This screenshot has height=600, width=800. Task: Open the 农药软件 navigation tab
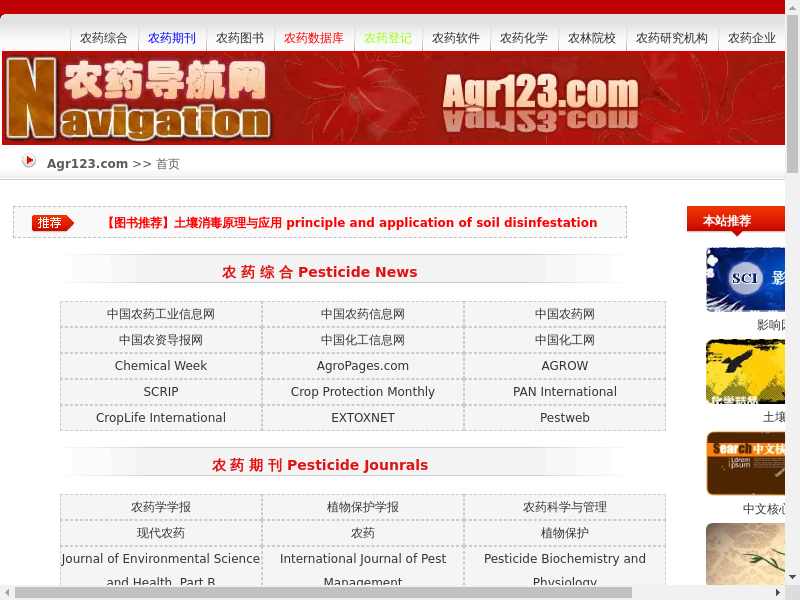(456, 38)
